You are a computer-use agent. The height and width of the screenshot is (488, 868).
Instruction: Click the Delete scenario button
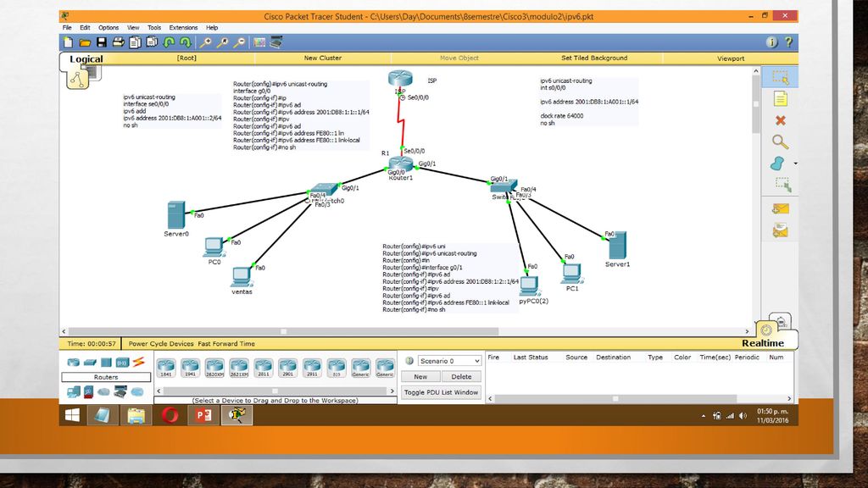[x=461, y=377]
